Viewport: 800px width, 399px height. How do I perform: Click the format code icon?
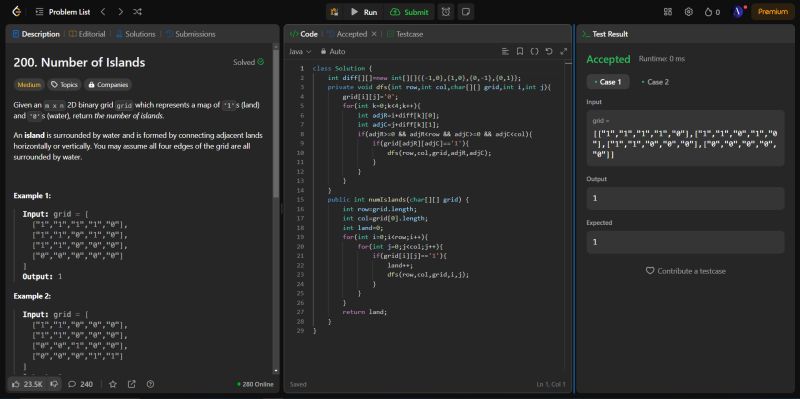(505, 52)
